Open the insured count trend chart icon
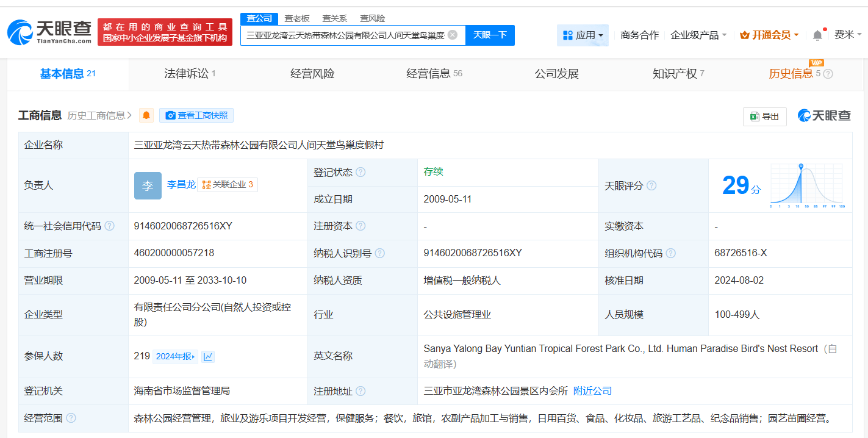This screenshot has height=438, width=868. pos(208,356)
